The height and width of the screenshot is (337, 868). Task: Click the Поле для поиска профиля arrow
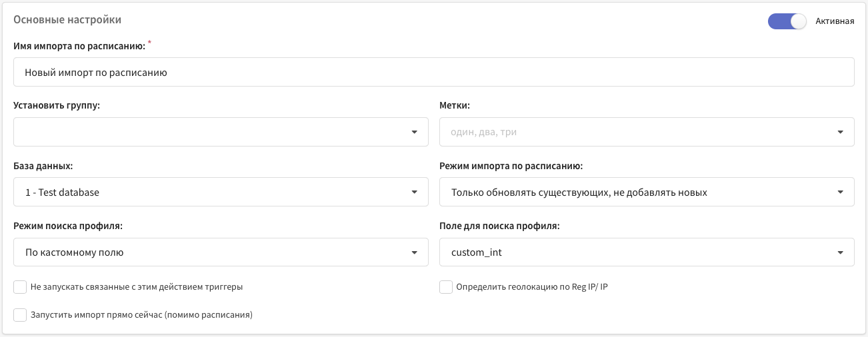click(840, 252)
